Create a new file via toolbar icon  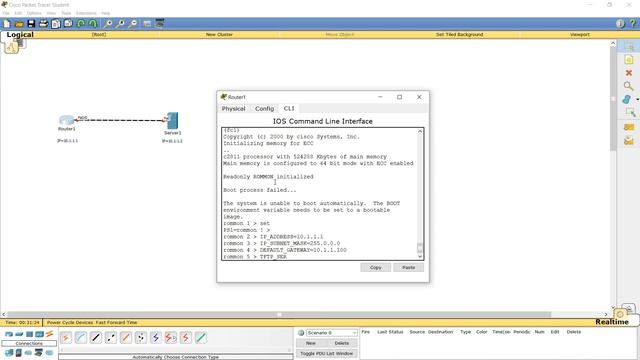7,24
